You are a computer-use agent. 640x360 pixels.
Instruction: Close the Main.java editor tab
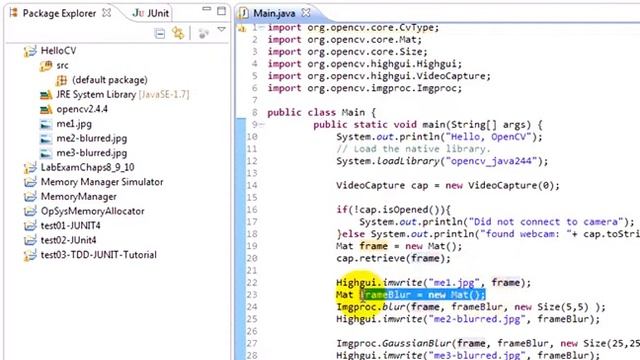coord(305,13)
